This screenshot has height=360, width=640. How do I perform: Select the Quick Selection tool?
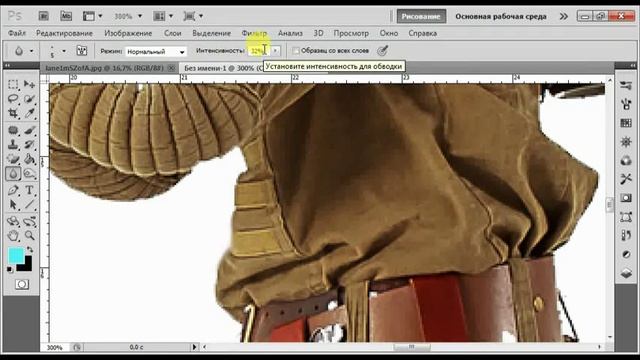click(x=29, y=99)
